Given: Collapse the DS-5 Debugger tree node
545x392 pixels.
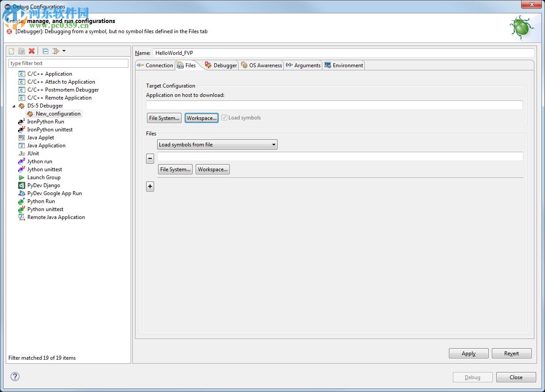Looking at the screenshot, I should 14,106.
